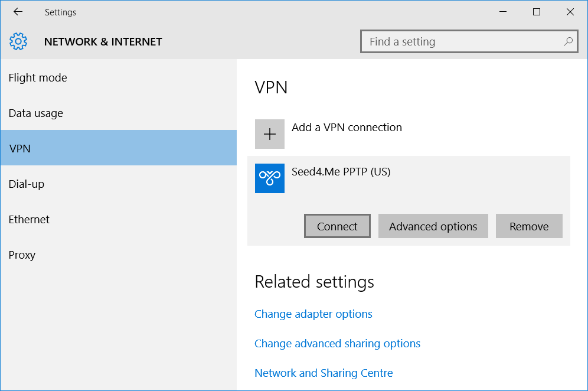This screenshot has width=588, height=391.
Task: Click the Seed4.Me VPN connection icon
Action: 269,178
